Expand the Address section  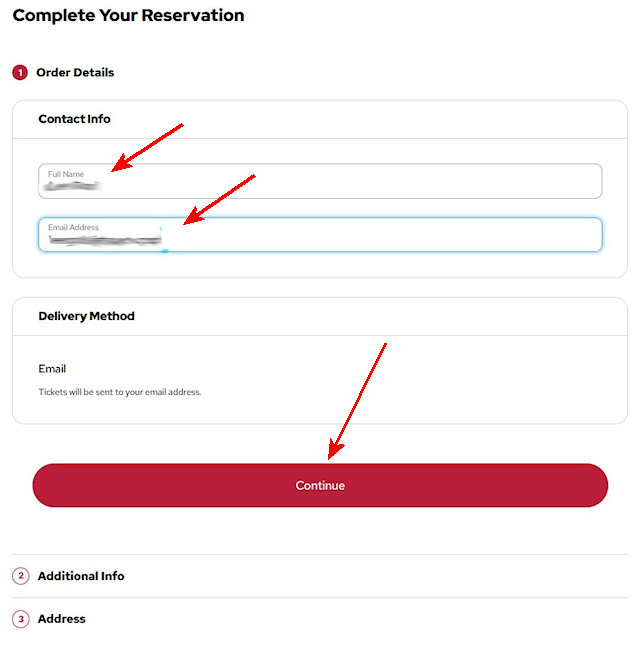62,619
